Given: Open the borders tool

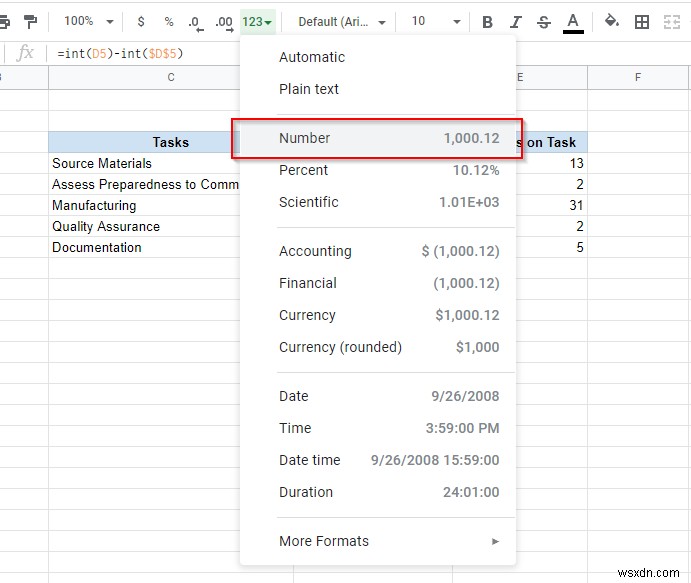Looking at the screenshot, I should point(642,22).
